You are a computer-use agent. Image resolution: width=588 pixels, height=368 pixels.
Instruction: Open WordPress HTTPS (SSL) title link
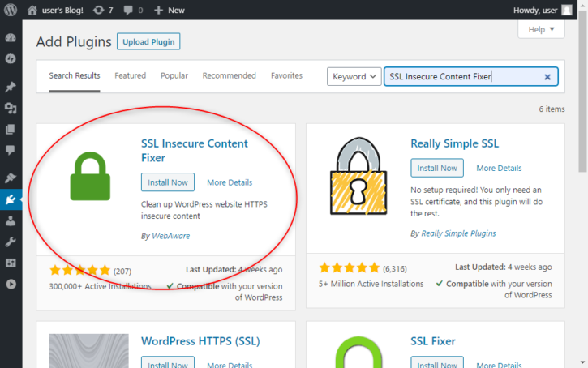[x=200, y=341]
